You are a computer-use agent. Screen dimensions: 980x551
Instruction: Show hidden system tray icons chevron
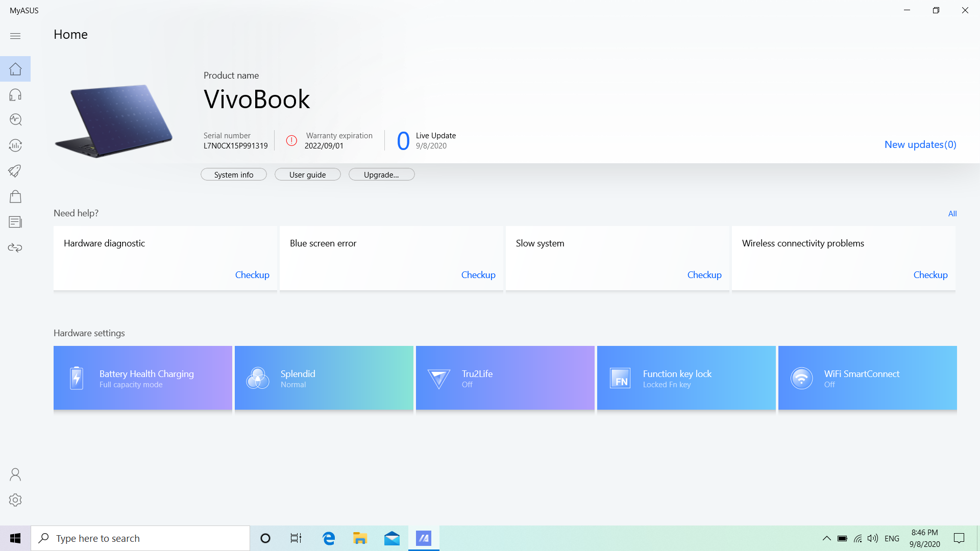coord(827,538)
